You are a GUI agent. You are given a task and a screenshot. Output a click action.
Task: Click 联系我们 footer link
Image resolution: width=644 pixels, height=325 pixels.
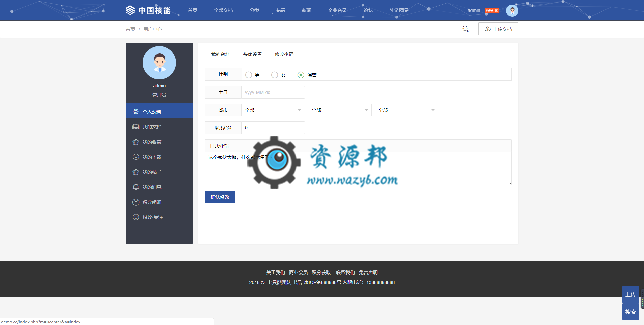click(345, 272)
